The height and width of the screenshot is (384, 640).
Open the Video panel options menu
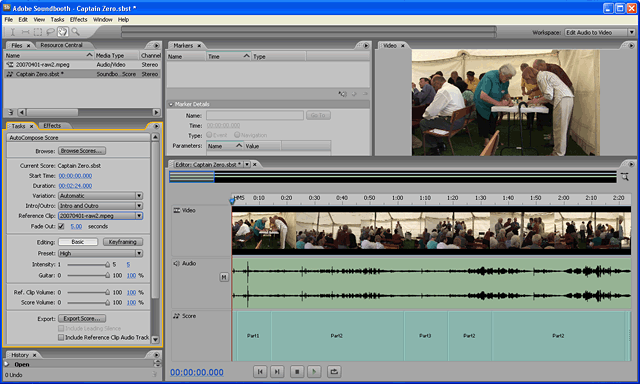pos(631,46)
